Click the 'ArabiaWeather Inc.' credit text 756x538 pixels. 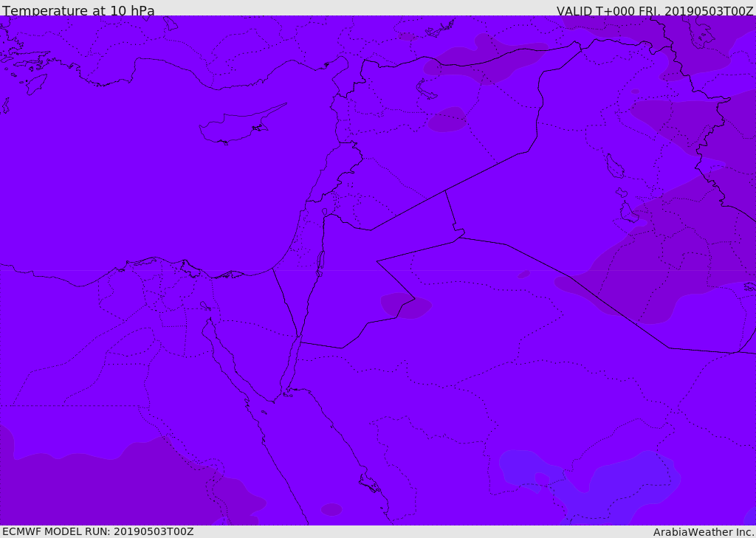click(x=704, y=532)
